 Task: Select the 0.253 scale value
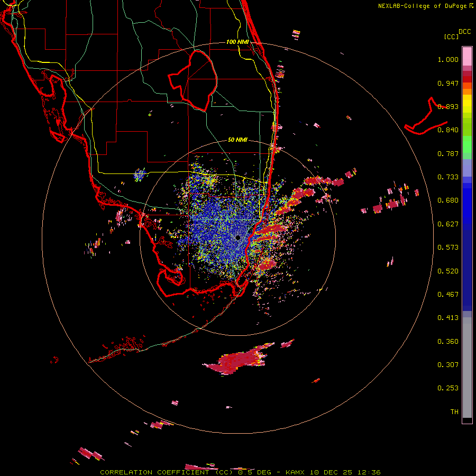tap(448, 388)
